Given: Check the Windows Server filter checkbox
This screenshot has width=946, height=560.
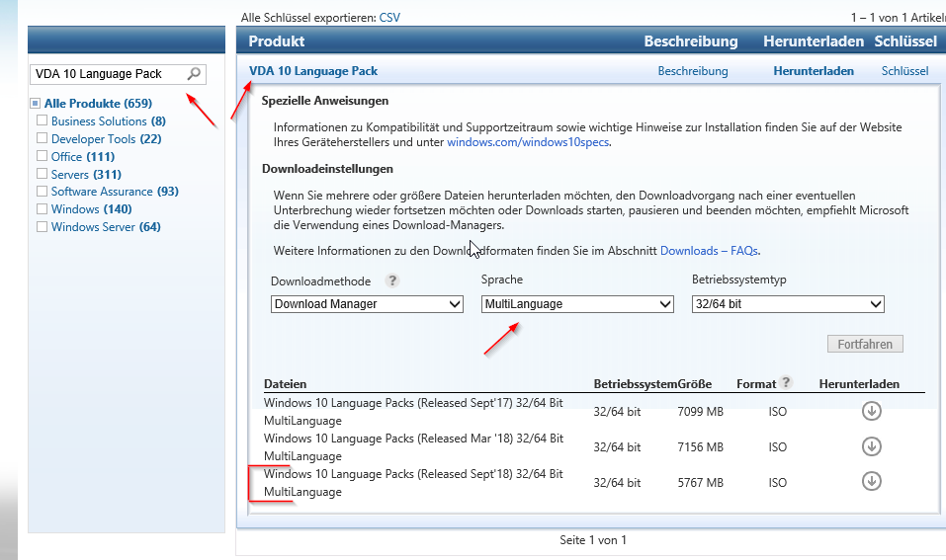Looking at the screenshot, I should [42, 226].
